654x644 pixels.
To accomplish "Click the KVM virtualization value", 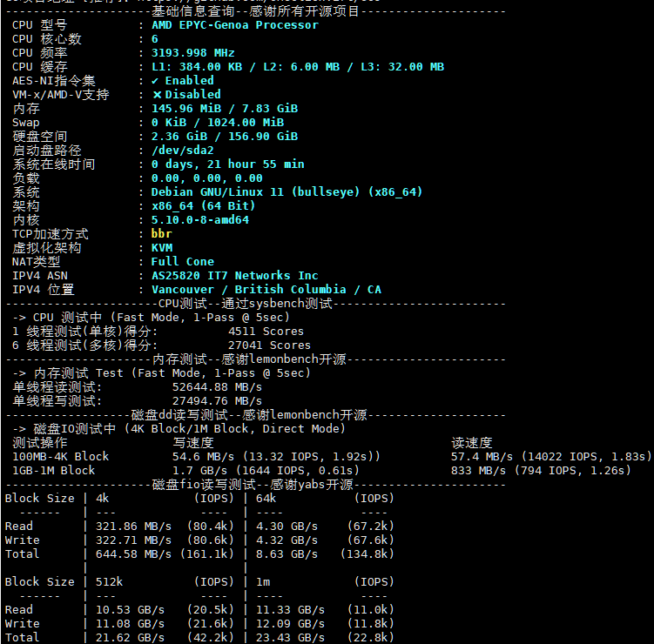I will point(161,247).
